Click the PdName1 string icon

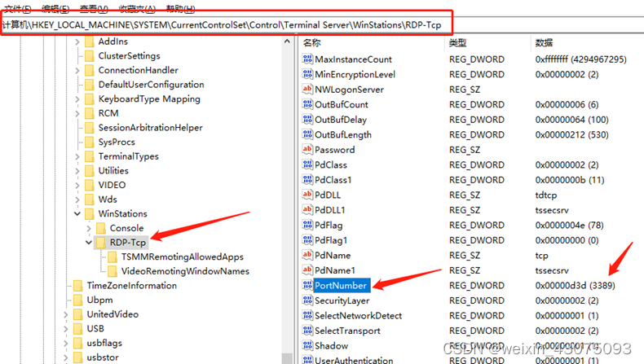click(307, 270)
